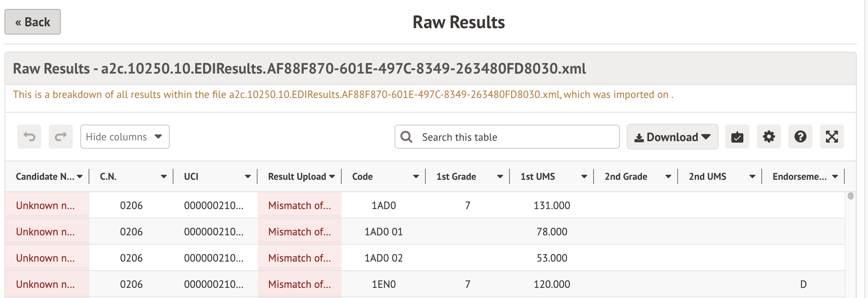Open the 1st UMS column menu arrow
868x298 pixels.
tap(584, 177)
